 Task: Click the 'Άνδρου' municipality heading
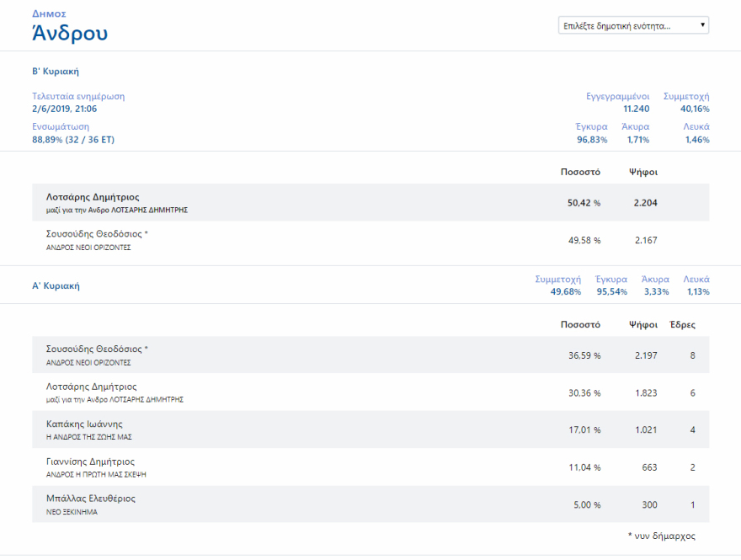point(70,34)
